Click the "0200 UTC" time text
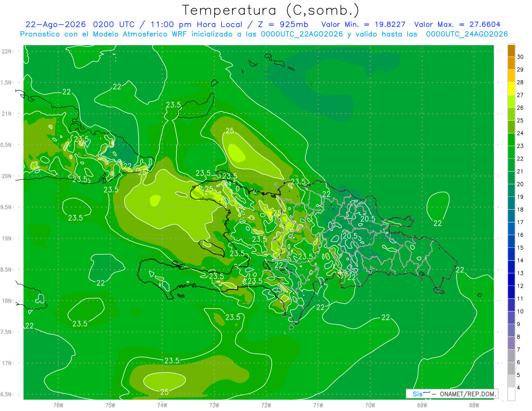 [114, 24]
